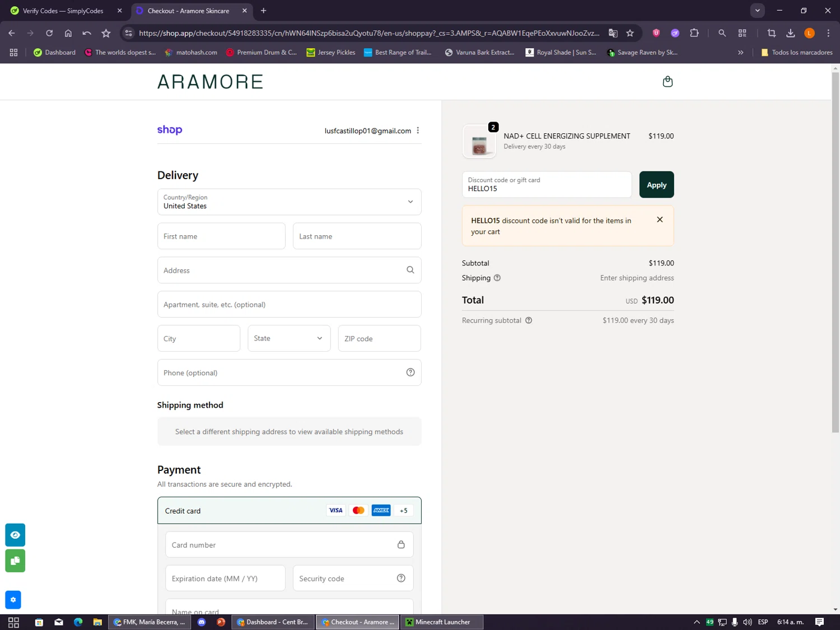The image size is (840, 630).
Task: Show hidden system tray icons
Action: pos(697,622)
